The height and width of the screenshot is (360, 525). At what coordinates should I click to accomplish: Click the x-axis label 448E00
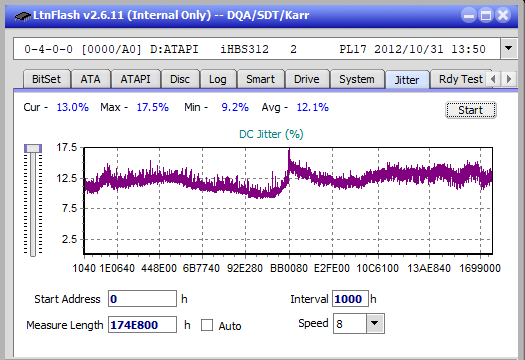tap(159, 268)
